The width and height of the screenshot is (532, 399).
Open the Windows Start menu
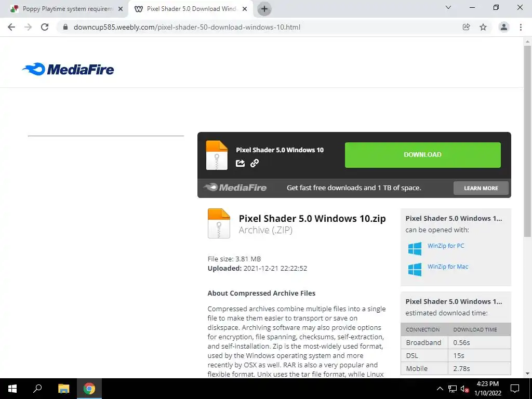pos(12,389)
